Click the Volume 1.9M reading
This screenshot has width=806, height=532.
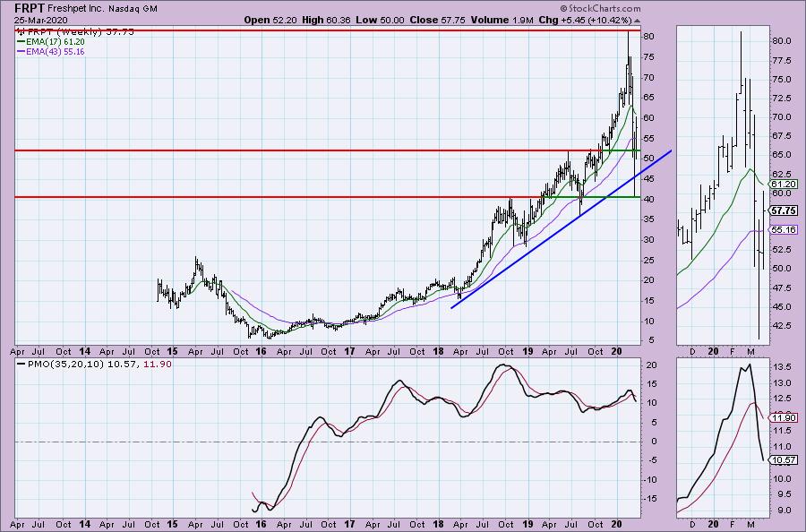(502, 20)
